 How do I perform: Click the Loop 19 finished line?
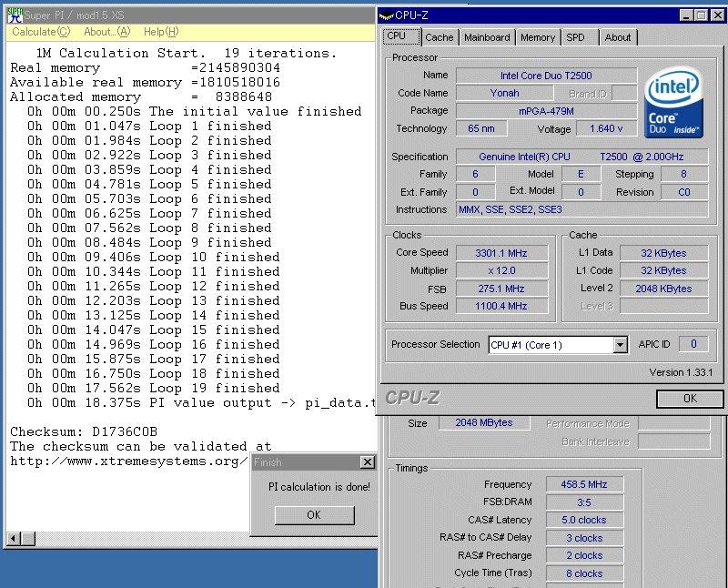[x=154, y=389]
